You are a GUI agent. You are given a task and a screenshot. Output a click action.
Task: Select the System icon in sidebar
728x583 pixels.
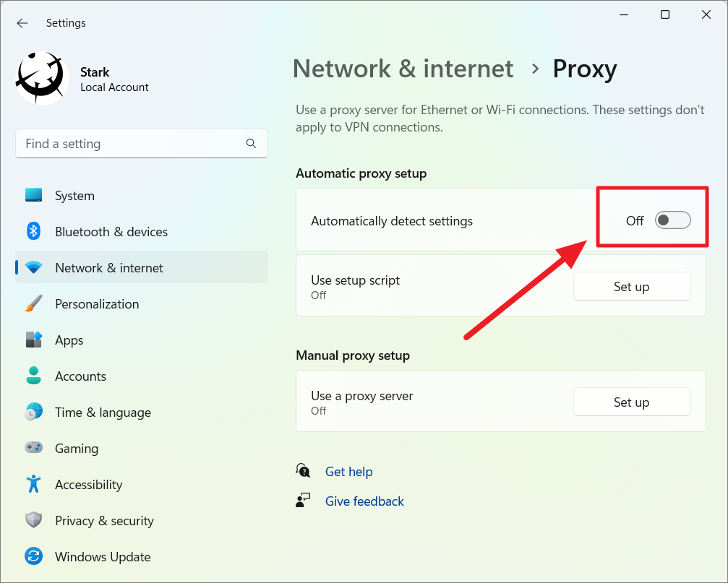pos(33,195)
